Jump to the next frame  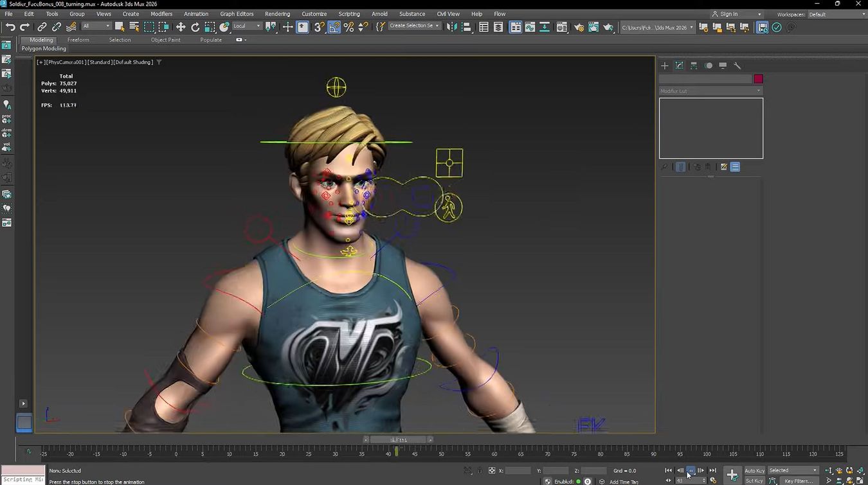pyautogui.click(x=701, y=471)
